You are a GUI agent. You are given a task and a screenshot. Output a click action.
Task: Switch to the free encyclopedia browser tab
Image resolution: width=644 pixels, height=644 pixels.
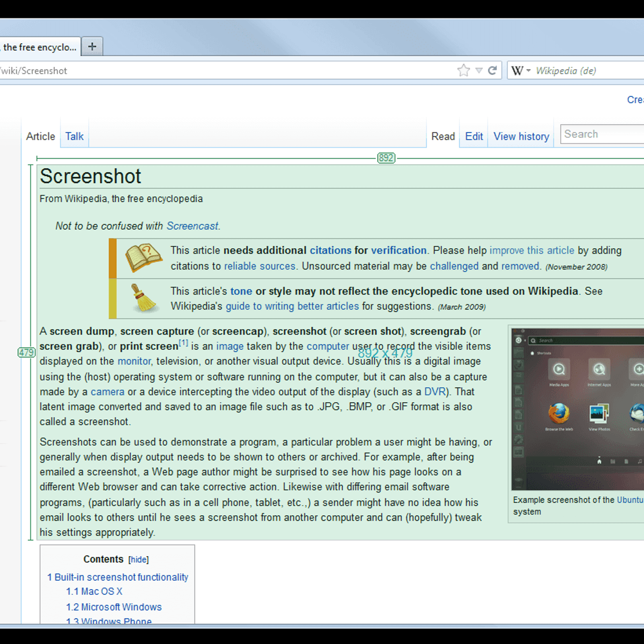pos(39,47)
